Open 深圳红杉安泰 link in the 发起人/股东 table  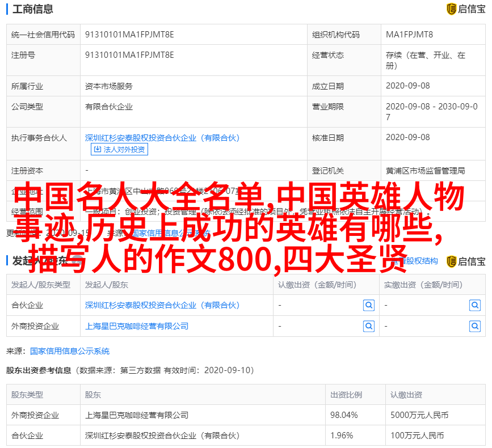click(162, 305)
